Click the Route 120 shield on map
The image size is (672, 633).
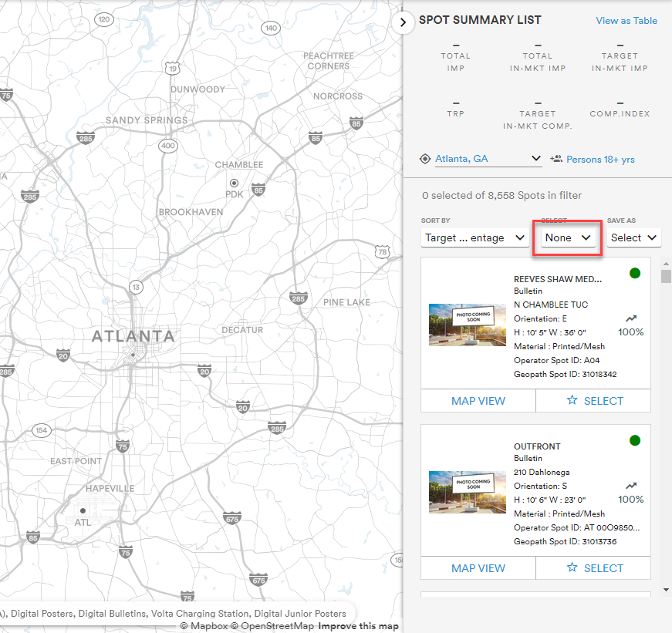click(x=104, y=19)
